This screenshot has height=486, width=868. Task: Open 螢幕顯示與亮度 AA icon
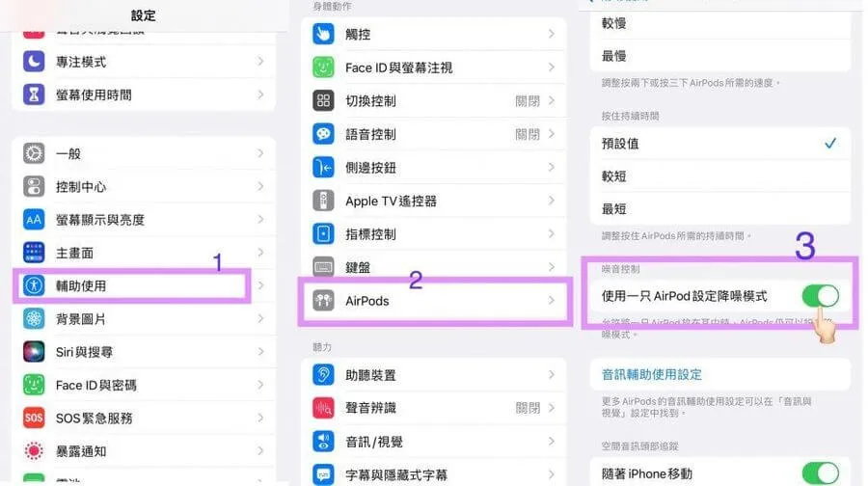34,220
